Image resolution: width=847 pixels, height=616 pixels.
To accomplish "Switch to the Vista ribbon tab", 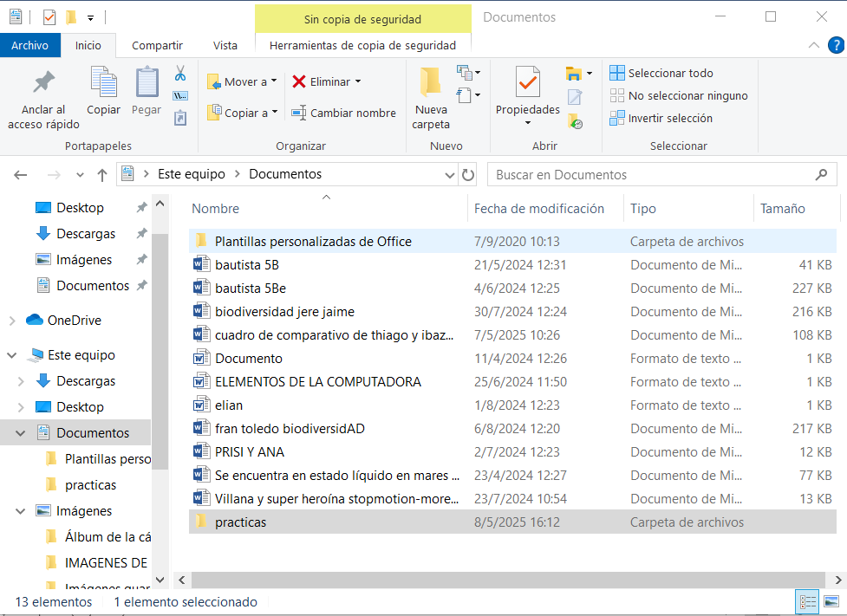I will [x=225, y=46].
